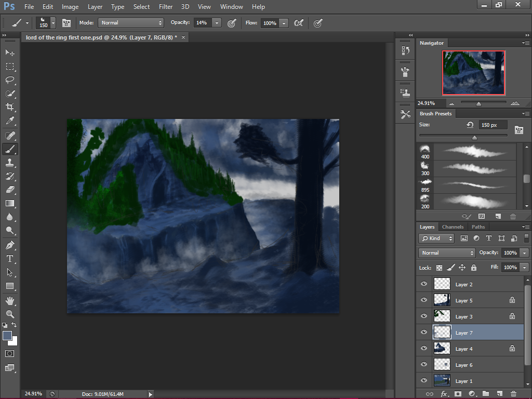Hide Layer 4 visibility eye
532x399 pixels.
pyautogui.click(x=424, y=348)
